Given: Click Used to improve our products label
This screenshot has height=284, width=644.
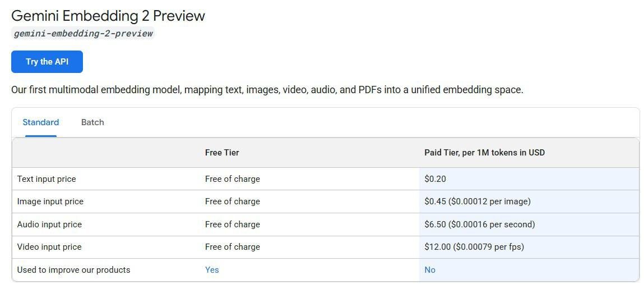Looking at the screenshot, I should [x=73, y=270].
